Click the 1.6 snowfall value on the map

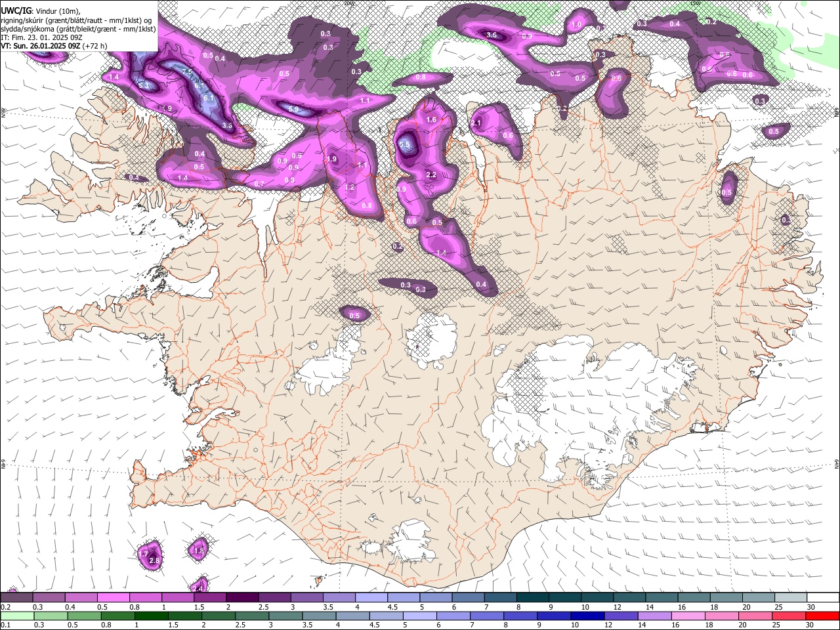[x=431, y=120]
